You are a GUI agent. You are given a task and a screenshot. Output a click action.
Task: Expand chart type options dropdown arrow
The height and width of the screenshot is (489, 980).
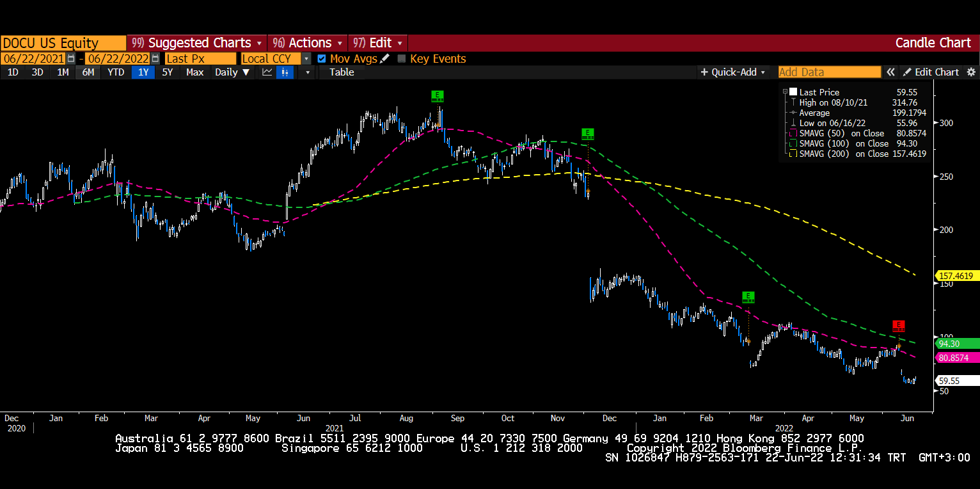point(307,72)
